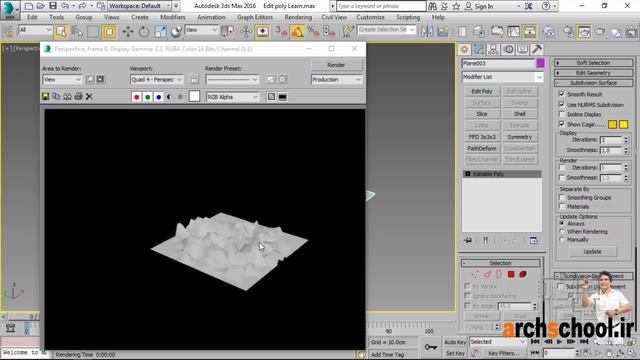The image size is (640, 360).
Task: Print the rendered image
Action: point(78,97)
